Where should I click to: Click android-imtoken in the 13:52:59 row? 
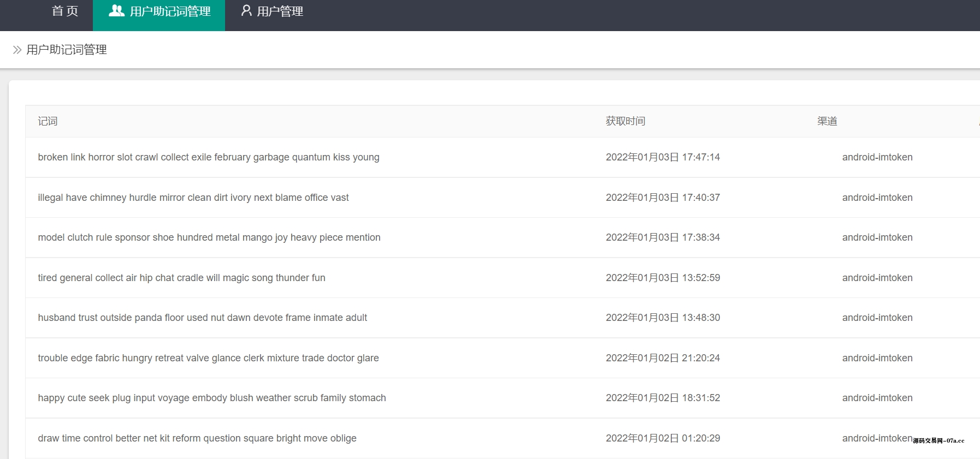[x=877, y=278]
